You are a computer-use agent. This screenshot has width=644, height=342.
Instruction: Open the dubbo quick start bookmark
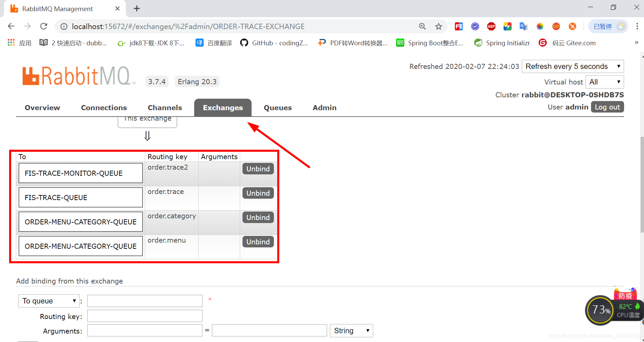click(73, 43)
